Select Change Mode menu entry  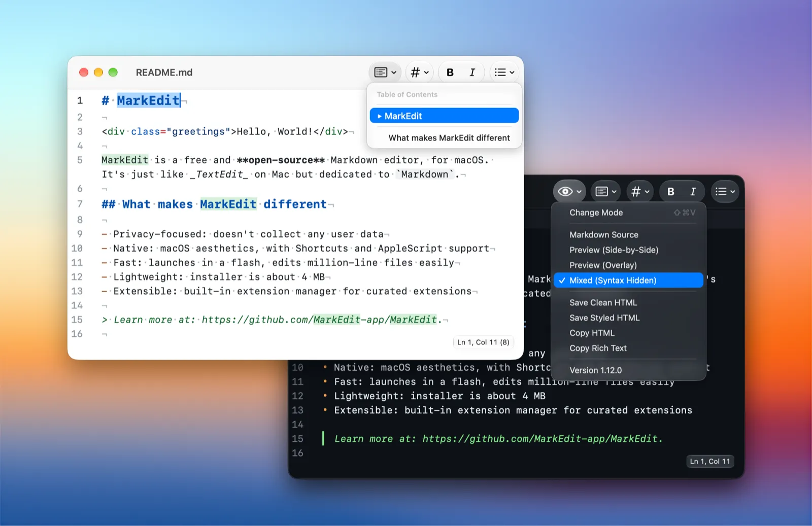(628, 213)
